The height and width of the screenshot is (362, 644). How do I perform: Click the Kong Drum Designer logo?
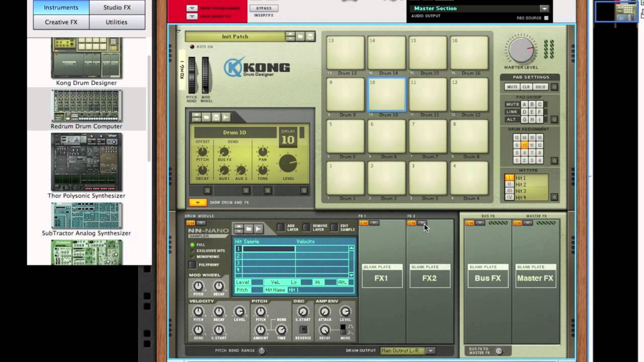click(x=257, y=67)
